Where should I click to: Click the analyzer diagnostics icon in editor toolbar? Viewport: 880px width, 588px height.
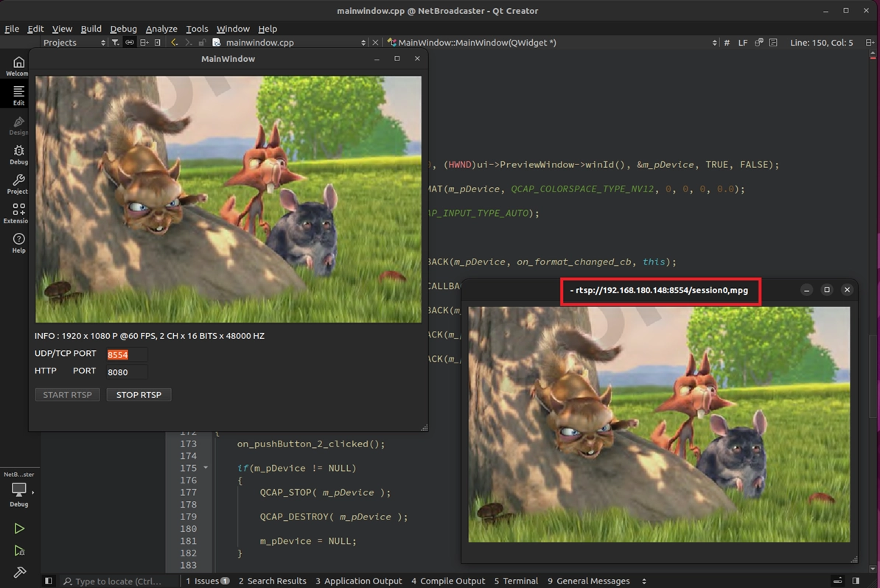click(x=759, y=43)
